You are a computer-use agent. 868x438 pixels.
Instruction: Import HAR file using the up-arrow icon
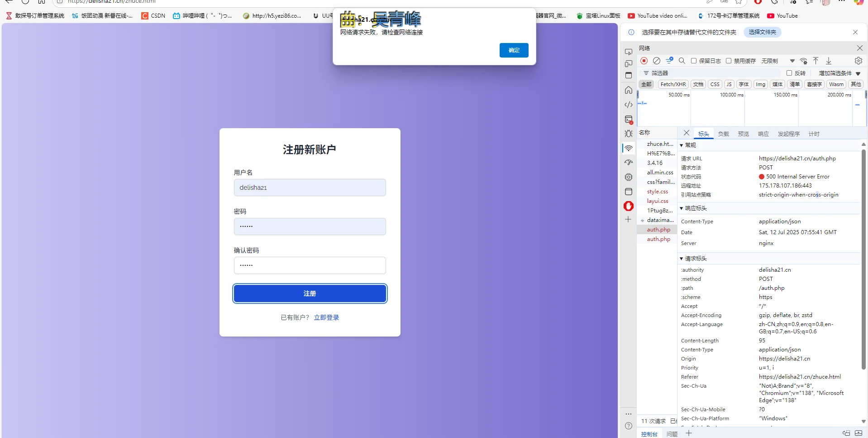[x=816, y=61]
